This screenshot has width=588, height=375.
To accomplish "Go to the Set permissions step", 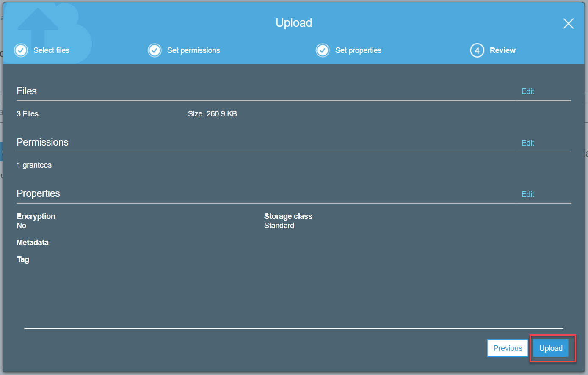I will coord(193,50).
